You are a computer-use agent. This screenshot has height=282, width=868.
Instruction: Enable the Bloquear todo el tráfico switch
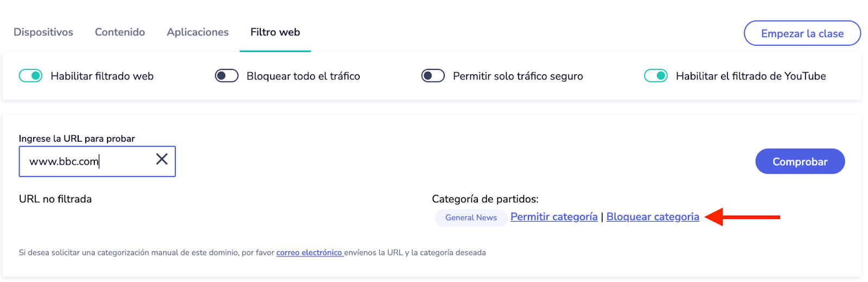click(x=227, y=76)
